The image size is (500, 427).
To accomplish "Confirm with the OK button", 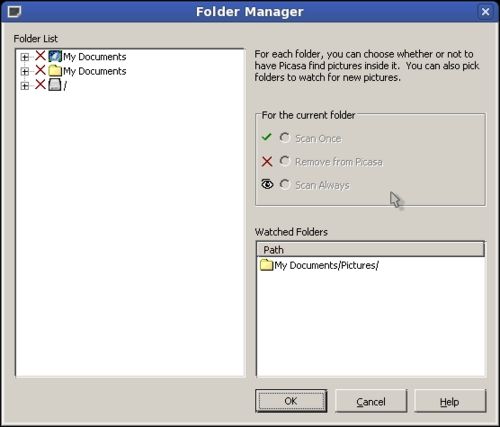I will 291,401.
